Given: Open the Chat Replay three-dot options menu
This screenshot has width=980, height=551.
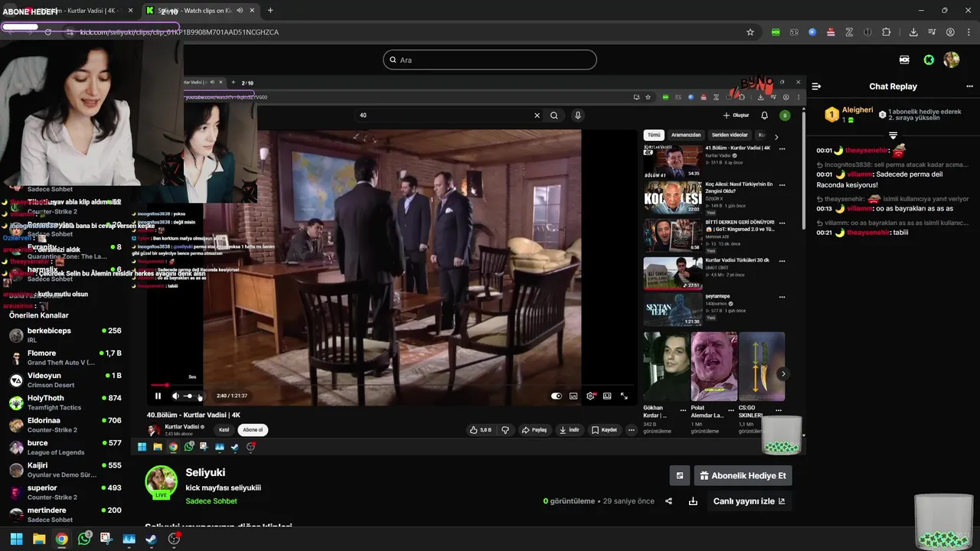Looking at the screenshot, I should tap(969, 86).
